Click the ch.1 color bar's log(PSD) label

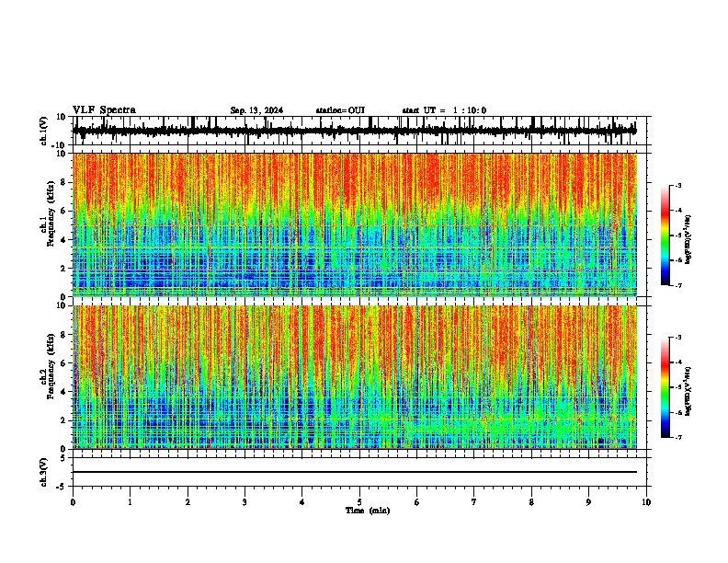coord(688,239)
